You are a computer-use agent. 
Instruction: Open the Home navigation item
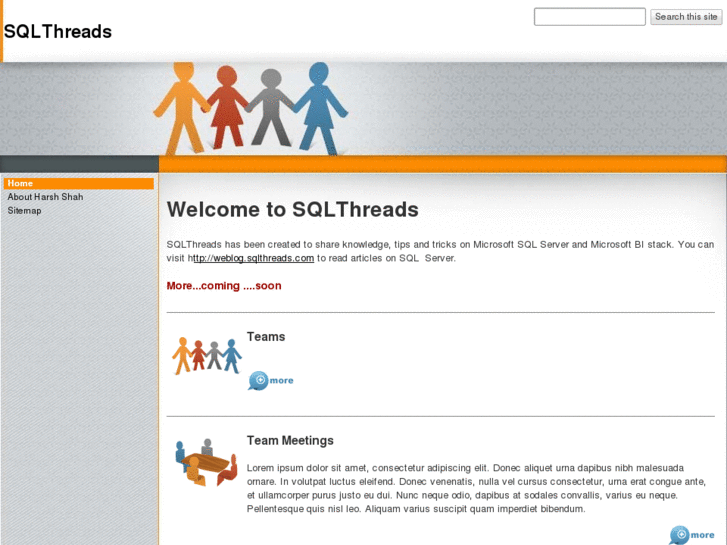pyautogui.click(x=79, y=183)
